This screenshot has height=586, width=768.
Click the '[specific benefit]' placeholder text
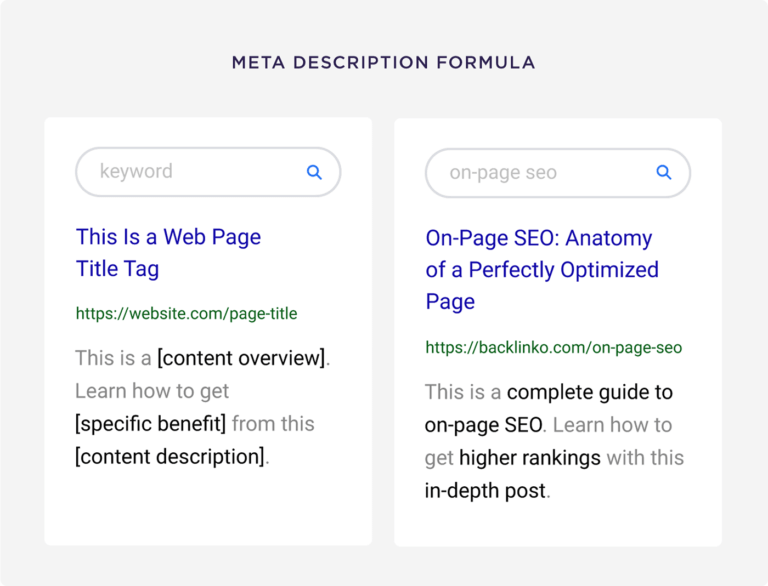tap(150, 423)
